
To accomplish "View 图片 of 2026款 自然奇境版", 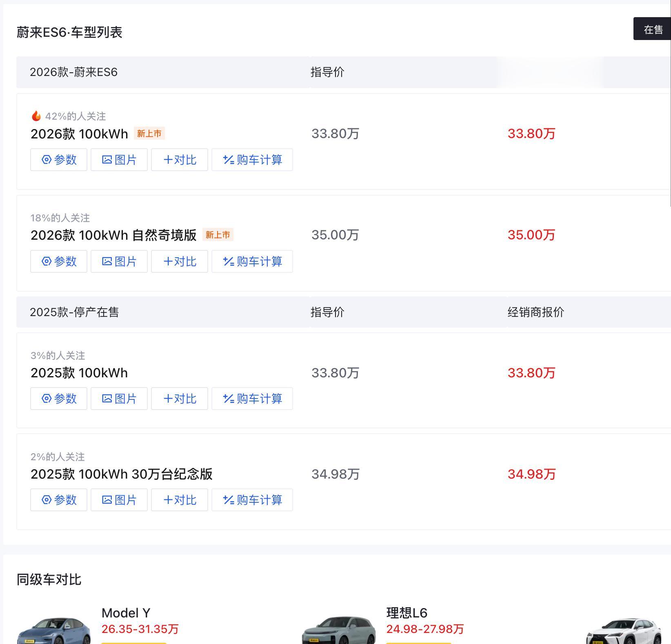I will tap(119, 261).
